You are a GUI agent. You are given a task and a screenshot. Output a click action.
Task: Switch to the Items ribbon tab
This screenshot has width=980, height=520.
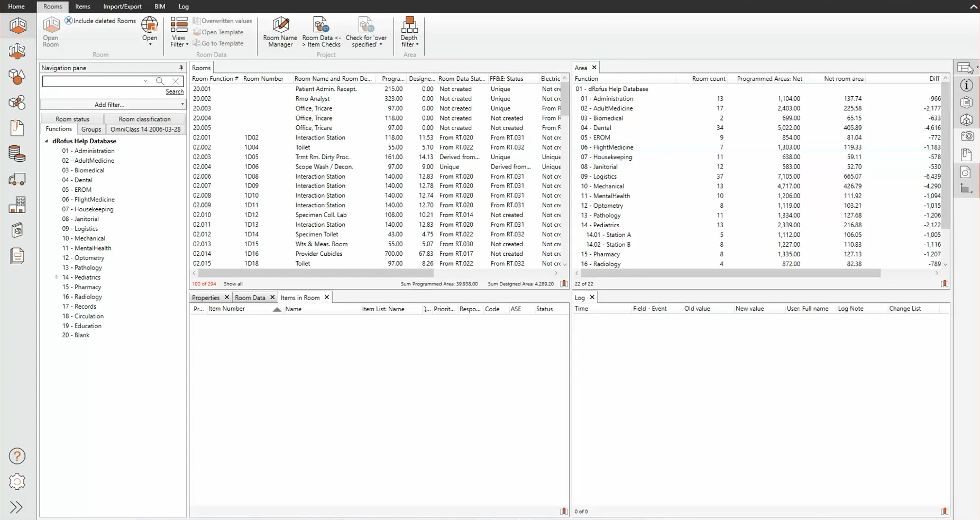coord(83,6)
